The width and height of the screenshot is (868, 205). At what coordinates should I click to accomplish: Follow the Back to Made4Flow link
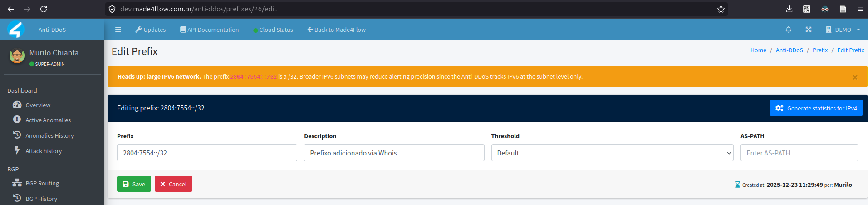coord(336,30)
